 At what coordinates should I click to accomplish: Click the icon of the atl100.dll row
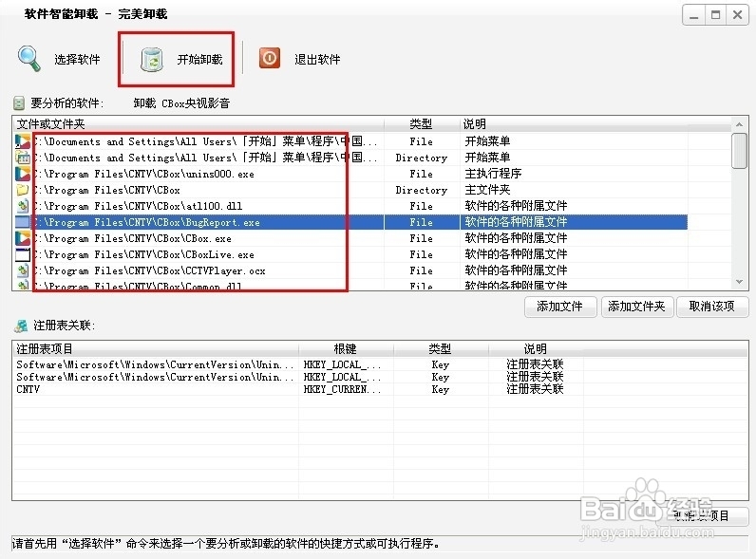tap(22, 206)
